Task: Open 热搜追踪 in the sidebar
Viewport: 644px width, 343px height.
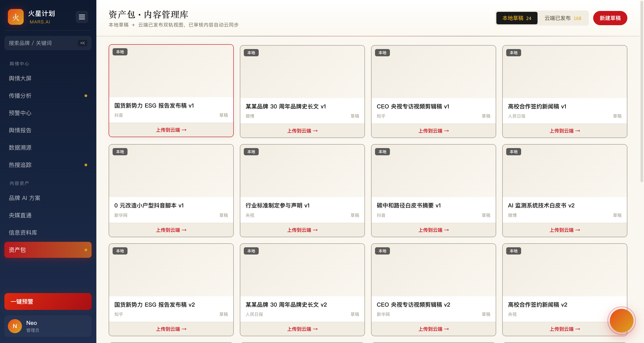Action: coord(48,165)
